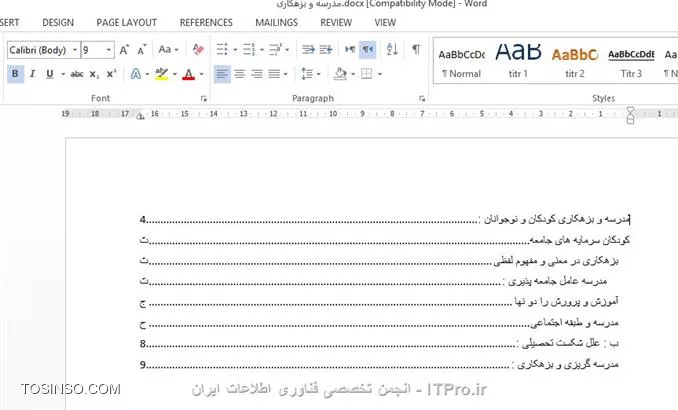Click TOC entry ending with page 8
Screen dimensions: 678x410
(379, 343)
